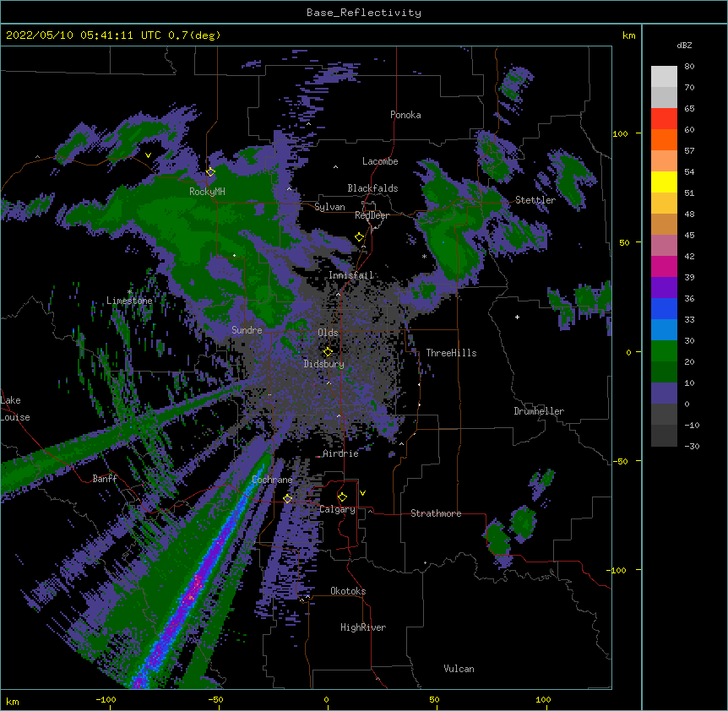Image resolution: width=728 pixels, height=711 pixels.
Task: Click the 45 value on the dBZ legend
Action: (x=689, y=236)
